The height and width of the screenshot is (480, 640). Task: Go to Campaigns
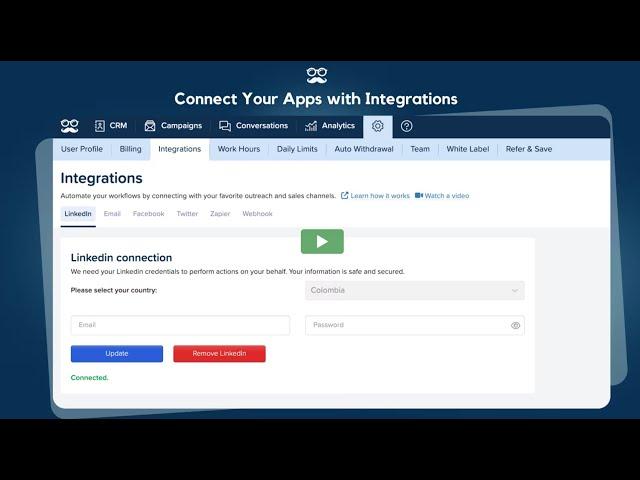tap(173, 126)
